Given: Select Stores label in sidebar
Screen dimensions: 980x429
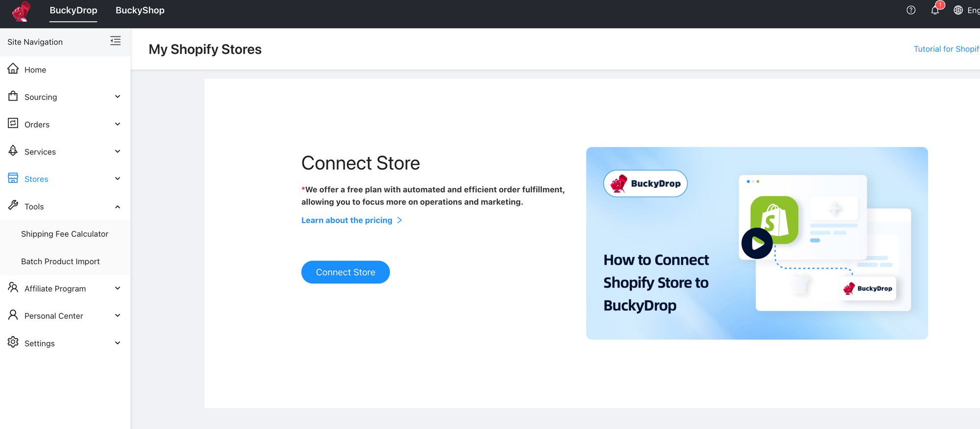Looking at the screenshot, I should (36, 179).
